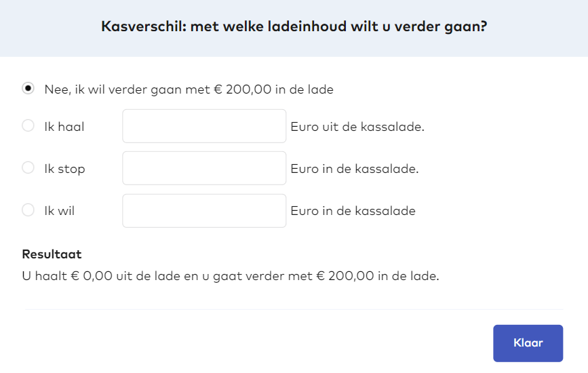Click the 'Ik stop' label text
This screenshot has width=588, height=373.
[x=65, y=168]
